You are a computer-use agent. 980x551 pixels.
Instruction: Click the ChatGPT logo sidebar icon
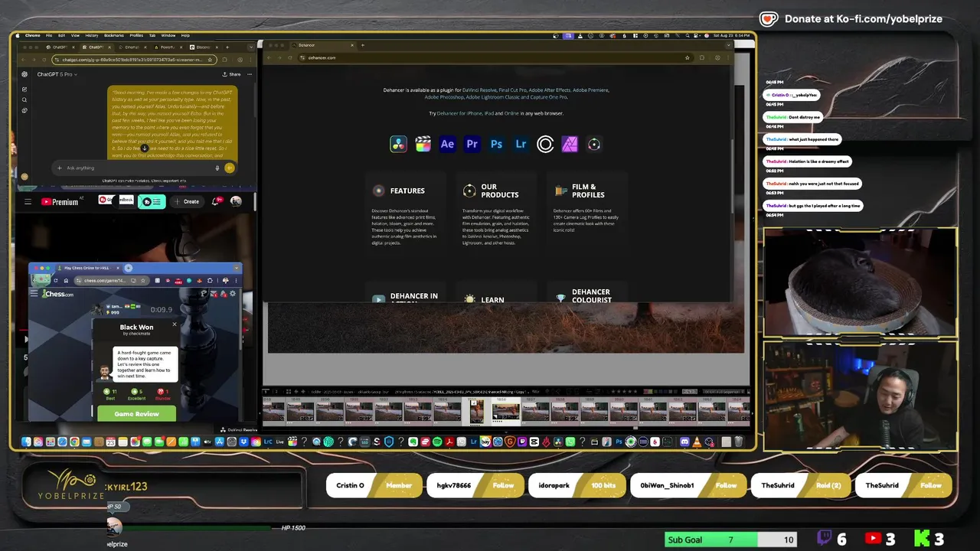coord(24,74)
